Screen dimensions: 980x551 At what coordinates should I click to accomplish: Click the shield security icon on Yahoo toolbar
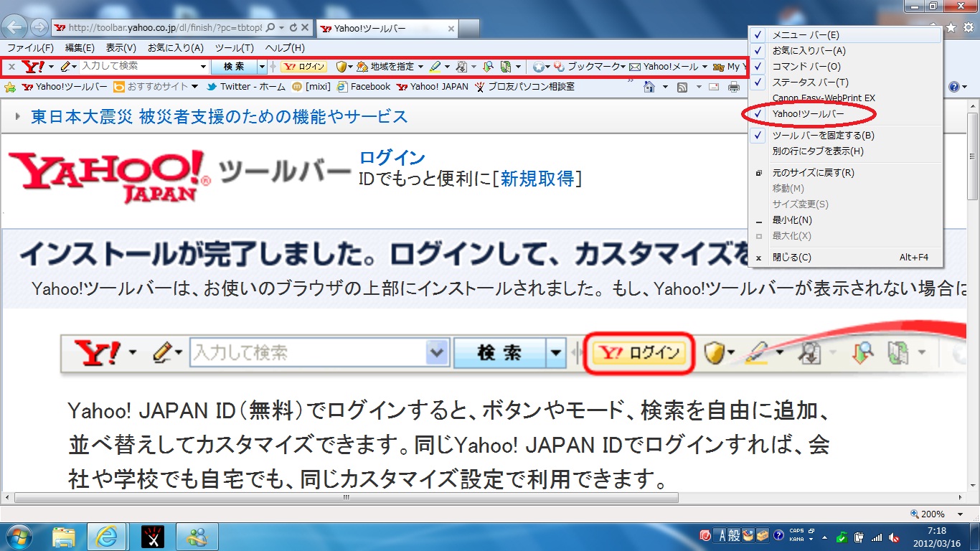click(341, 67)
